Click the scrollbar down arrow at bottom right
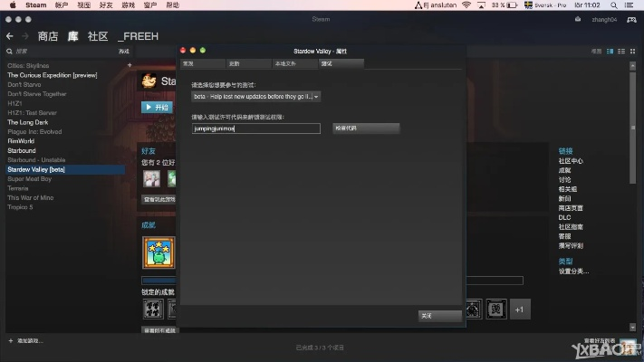The image size is (644, 362). (632, 327)
